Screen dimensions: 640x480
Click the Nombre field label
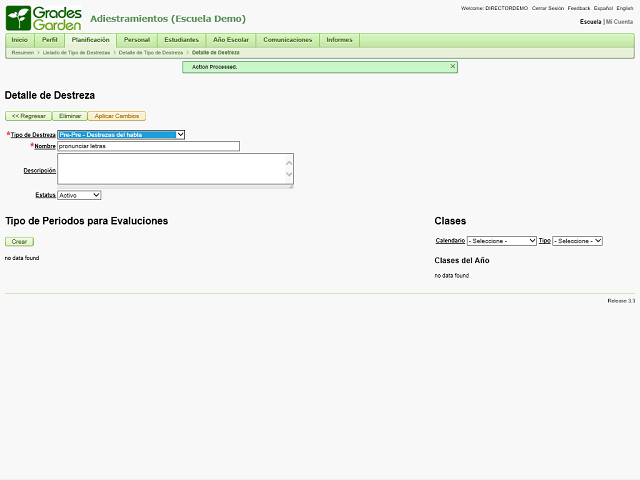(45, 146)
